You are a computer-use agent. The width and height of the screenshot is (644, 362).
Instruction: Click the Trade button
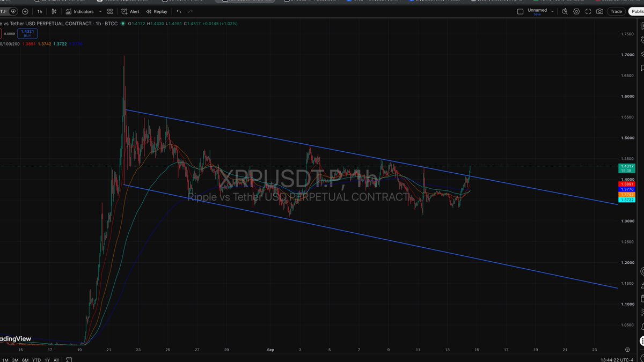coord(616,11)
